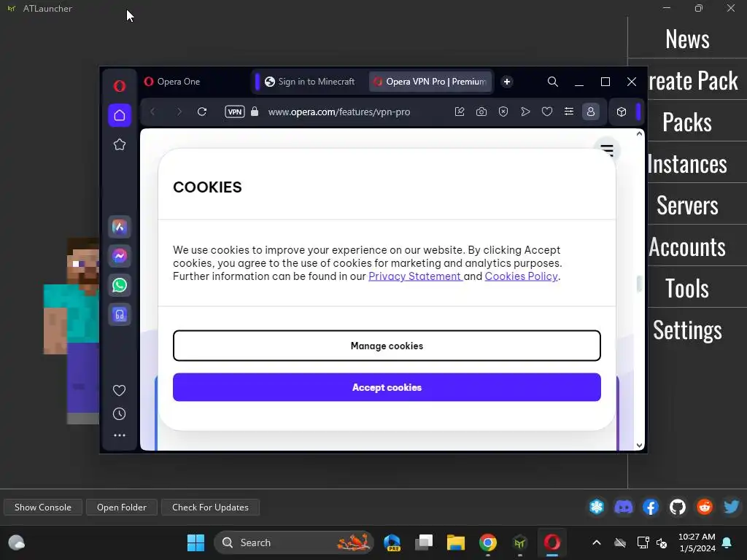Open the Privacy Statement link
The width and height of the screenshot is (747, 560).
pos(415,276)
